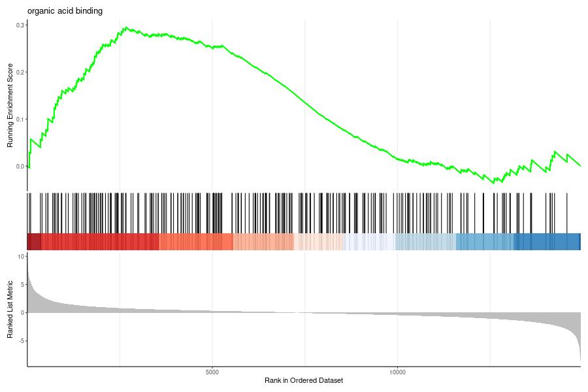The image size is (588, 392).
Task: Click the peak of the green enrichment curve
Action: pos(125,28)
